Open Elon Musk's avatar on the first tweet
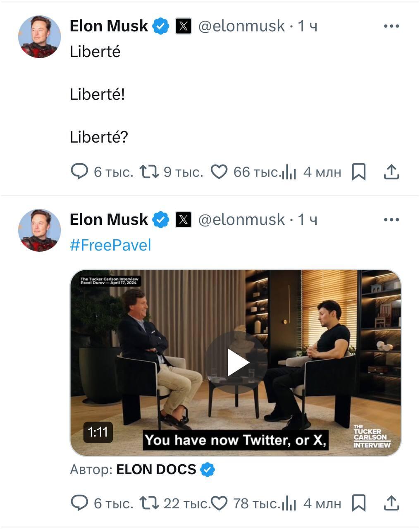 pyautogui.click(x=40, y=37)
